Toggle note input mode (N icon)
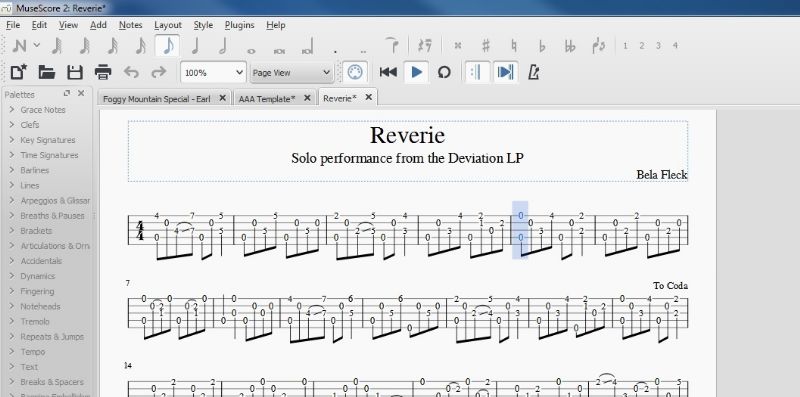Image resolution: width=800 pixels, height=397 pixels. (x=19, y=45)
